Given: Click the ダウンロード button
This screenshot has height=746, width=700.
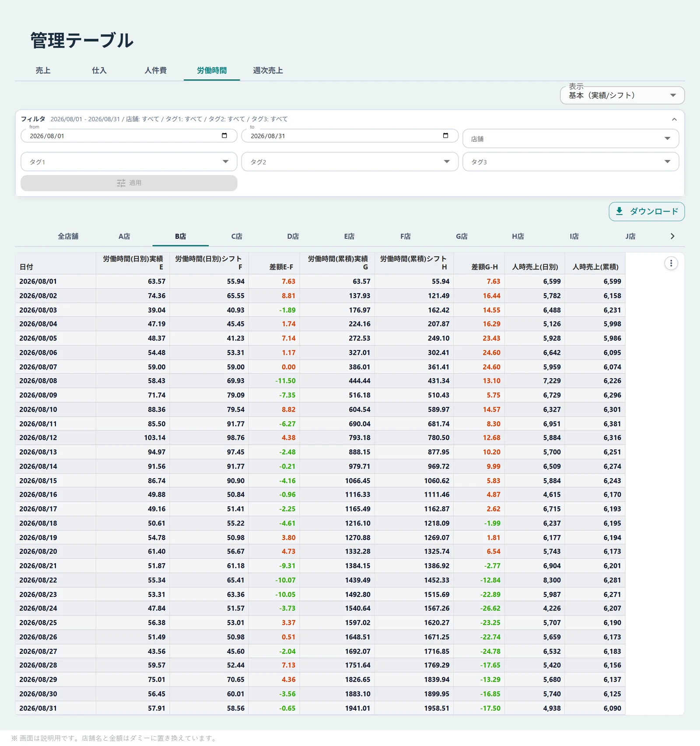Looking at the screenshot, I should click(x=647, y=211).
